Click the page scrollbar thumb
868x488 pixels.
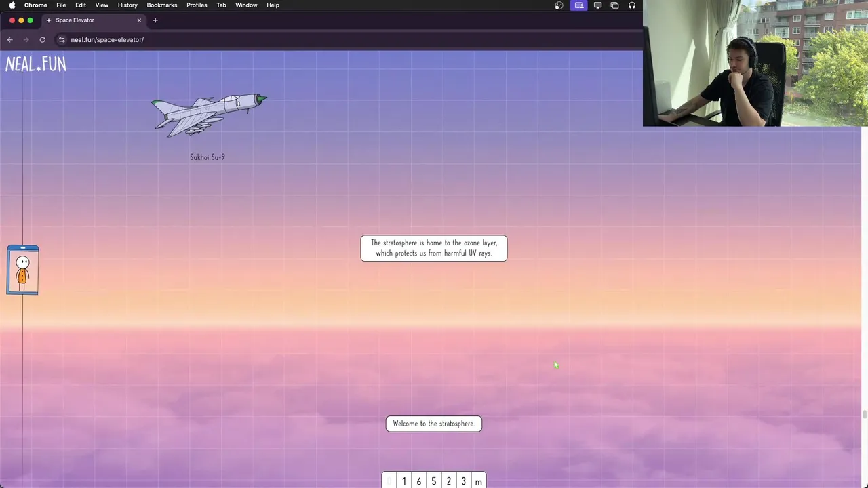pos(865,415)
